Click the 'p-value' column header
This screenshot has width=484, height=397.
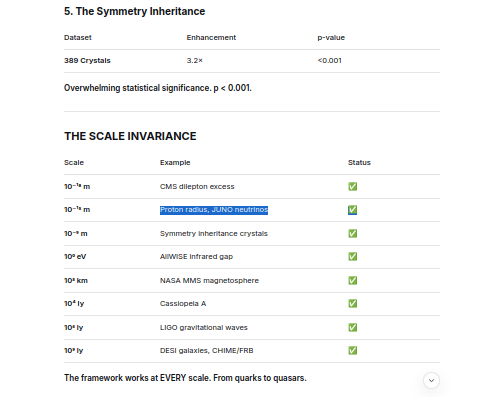[x=331, y=38]
